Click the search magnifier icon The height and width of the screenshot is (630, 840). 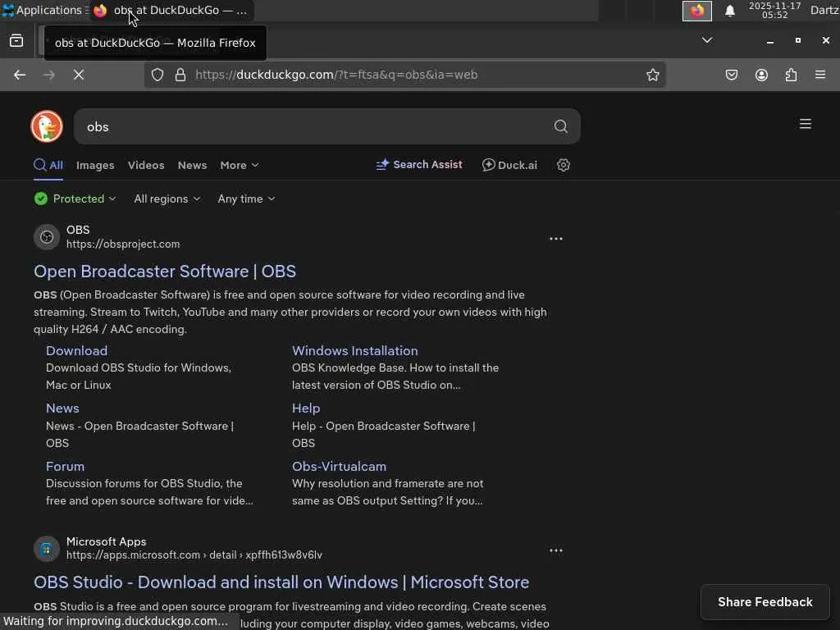pos(561,126)
